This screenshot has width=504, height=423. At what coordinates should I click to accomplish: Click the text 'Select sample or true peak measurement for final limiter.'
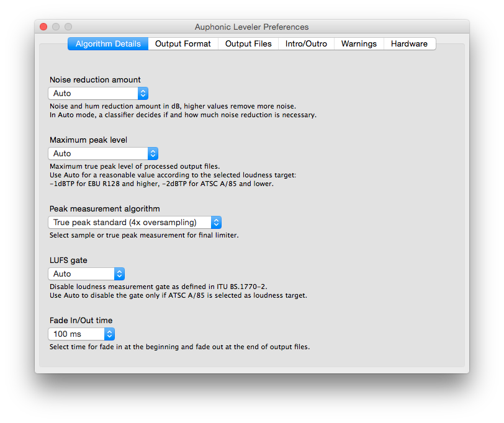(x=144, y=235)
